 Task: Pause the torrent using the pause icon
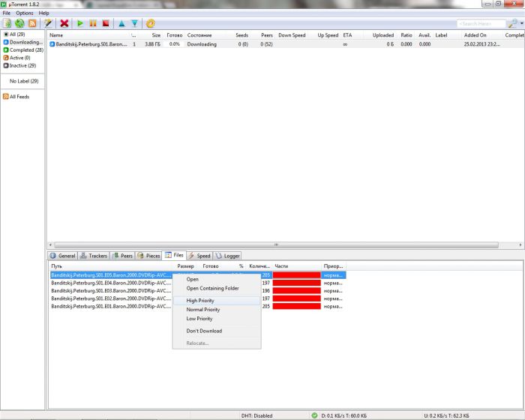coord(93,24)
